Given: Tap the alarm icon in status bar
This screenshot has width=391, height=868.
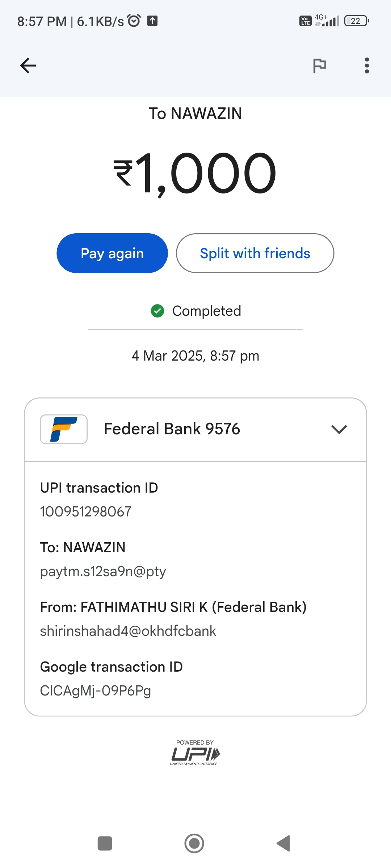Looking at the screenshot, I should pos(134,21).
